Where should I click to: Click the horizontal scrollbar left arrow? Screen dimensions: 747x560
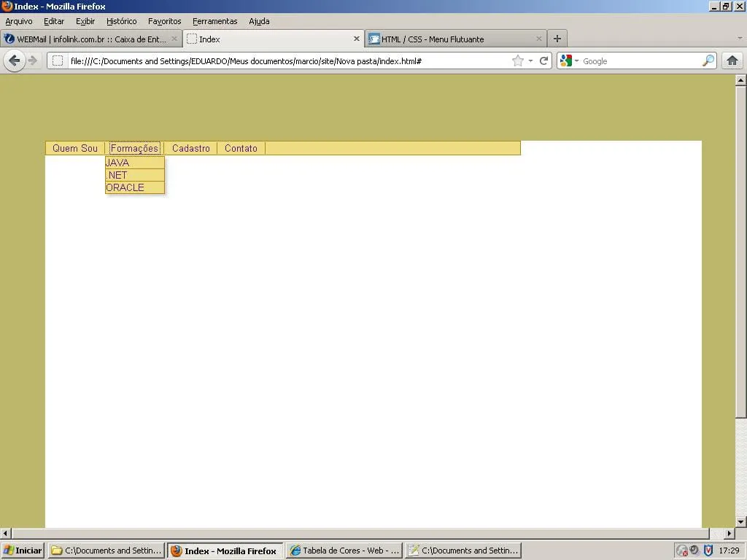coord(6,533)
